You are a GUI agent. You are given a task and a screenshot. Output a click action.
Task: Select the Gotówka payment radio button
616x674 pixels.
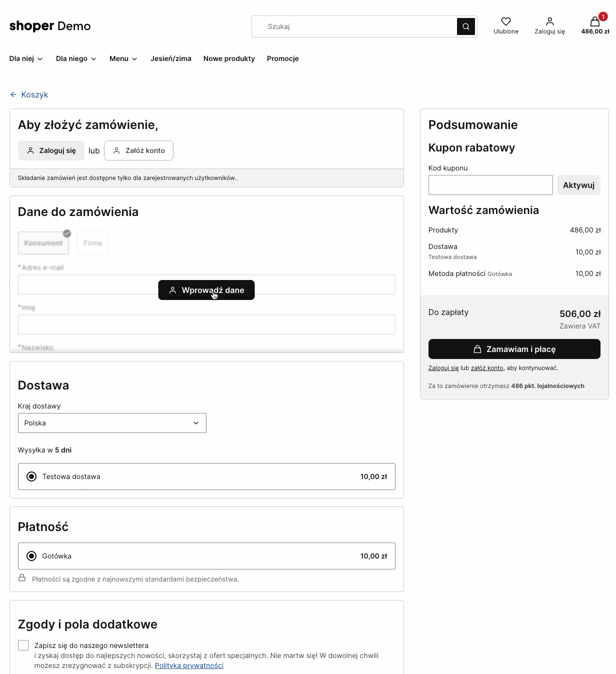pos(31,555)
